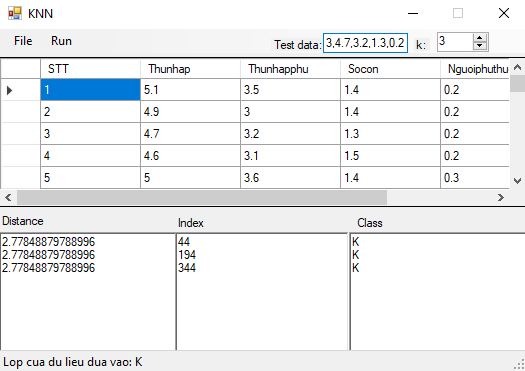
Task: Select first K entry in Class list
Action: tap(356, 242)
